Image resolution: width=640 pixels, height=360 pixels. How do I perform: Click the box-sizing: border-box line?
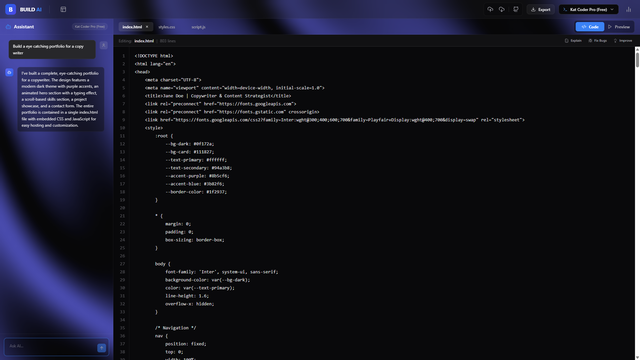[195, 240]
